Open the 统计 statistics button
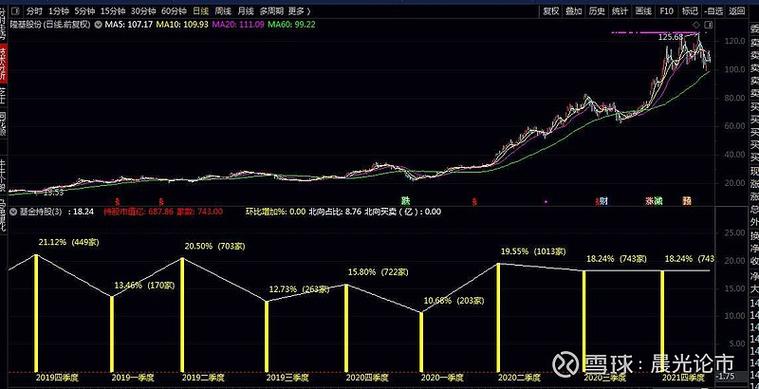 pos(620,11)
